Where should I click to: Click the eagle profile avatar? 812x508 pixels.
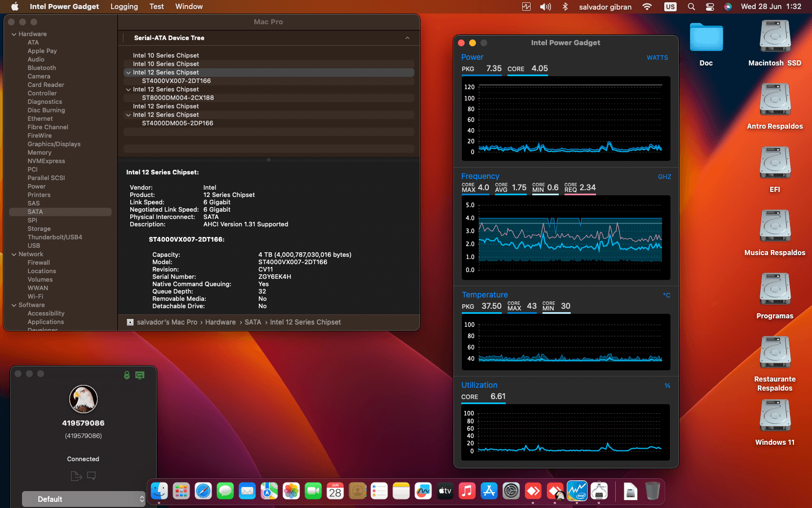tap(83, 398)
